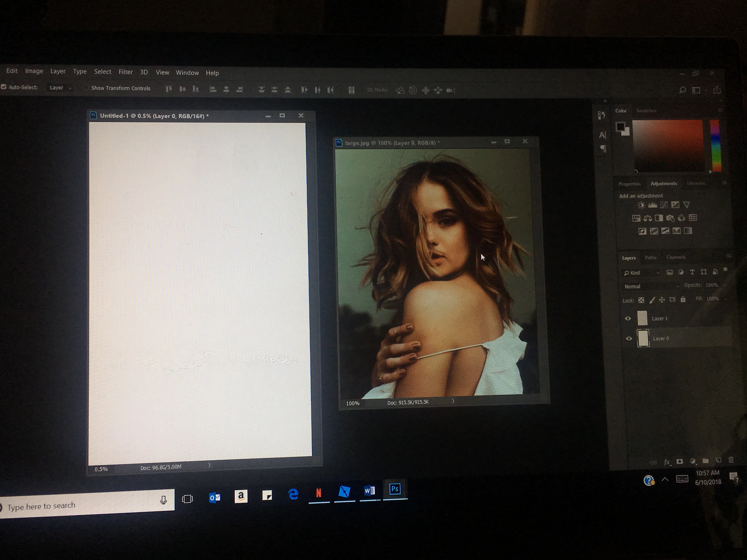Click the create new group folder icon

[705, 460]
